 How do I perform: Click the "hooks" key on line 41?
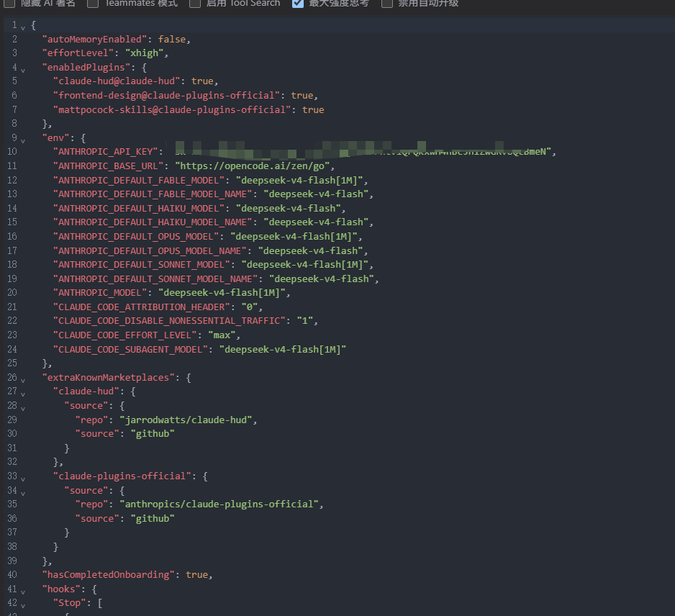(61, 589)
